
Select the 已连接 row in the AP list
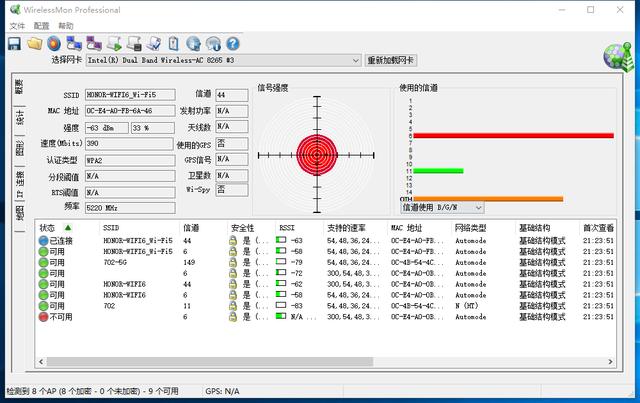click(326, 240)
